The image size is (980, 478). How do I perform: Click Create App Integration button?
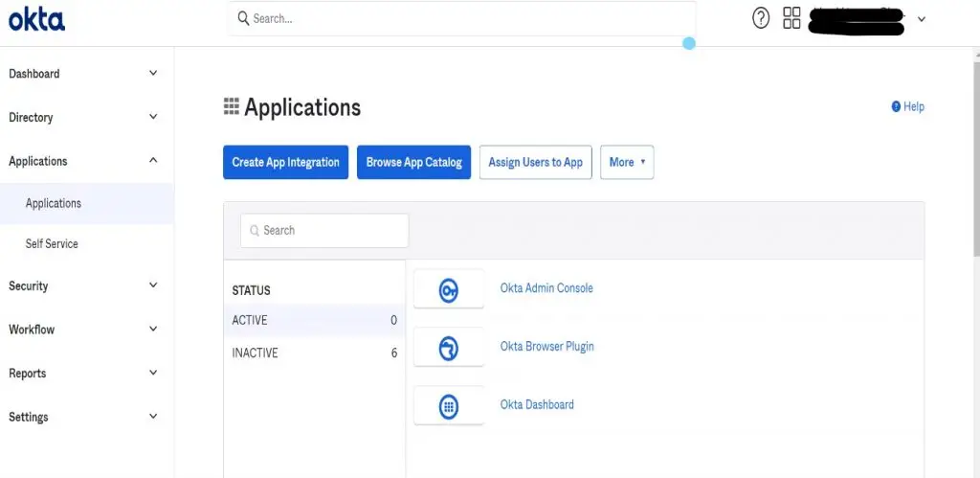(285, 162)
